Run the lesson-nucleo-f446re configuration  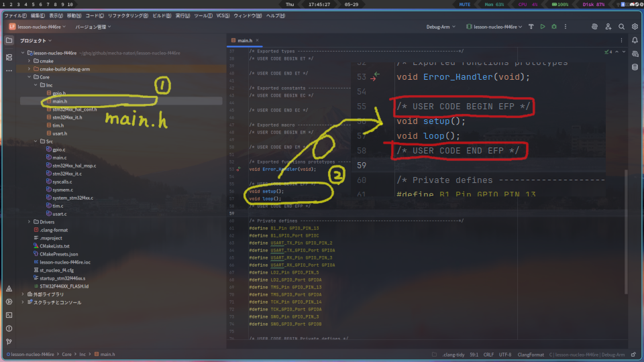click(x=543, y=27)
